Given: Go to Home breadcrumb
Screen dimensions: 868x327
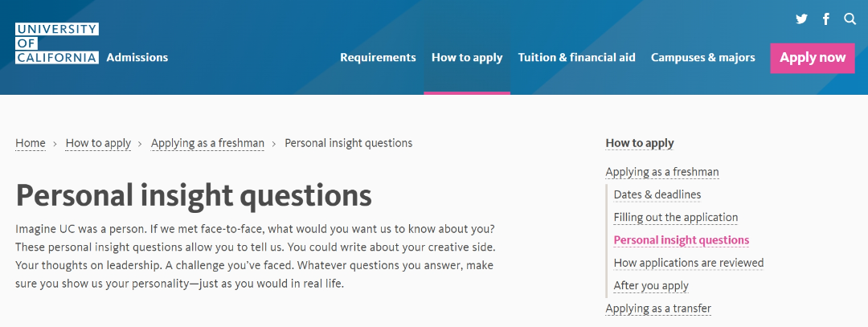Looking at the screenshot, I should 31,143.
